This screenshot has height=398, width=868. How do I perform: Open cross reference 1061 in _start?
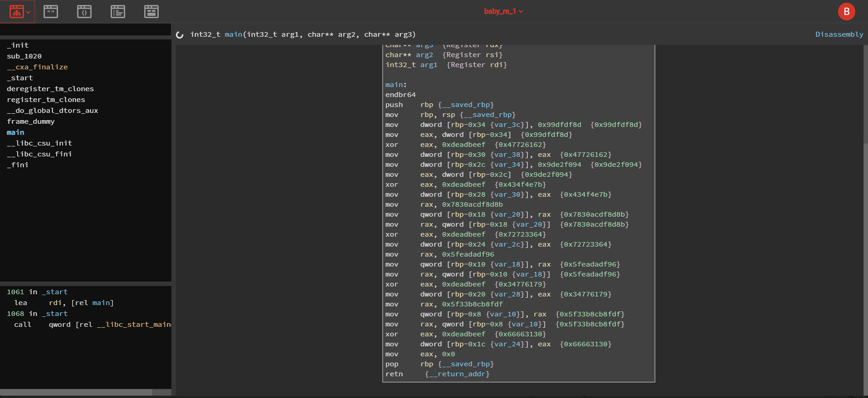pos(37,292)
